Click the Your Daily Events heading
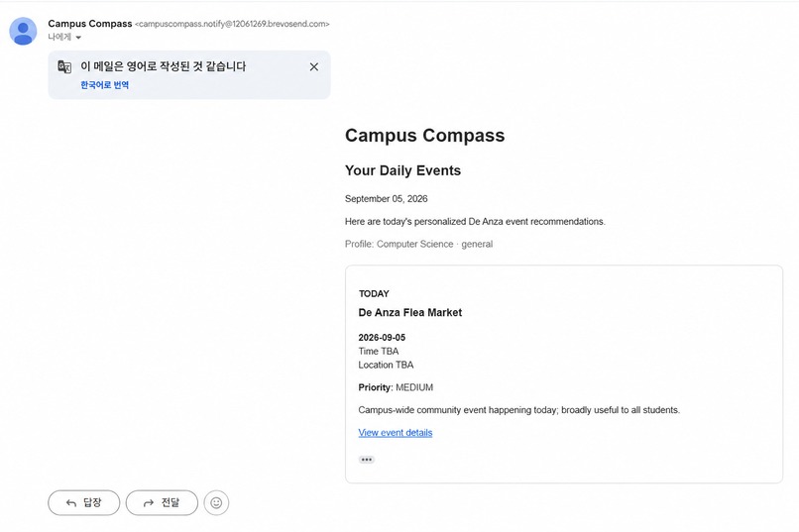Viewport: 799px width, 532px height. pyautogui.click(x=402, y=170)
